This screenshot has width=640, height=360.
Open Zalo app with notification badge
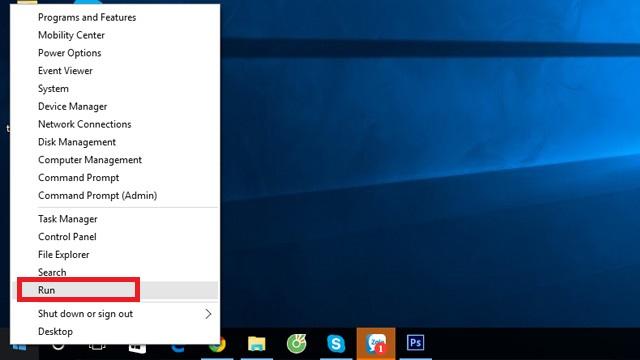coord(376,344)
